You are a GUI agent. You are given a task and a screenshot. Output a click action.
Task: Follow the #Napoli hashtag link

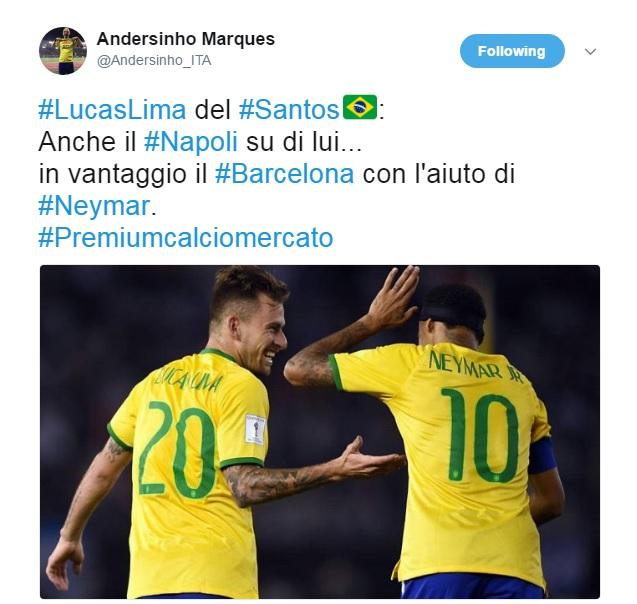[x=191, y=142]
